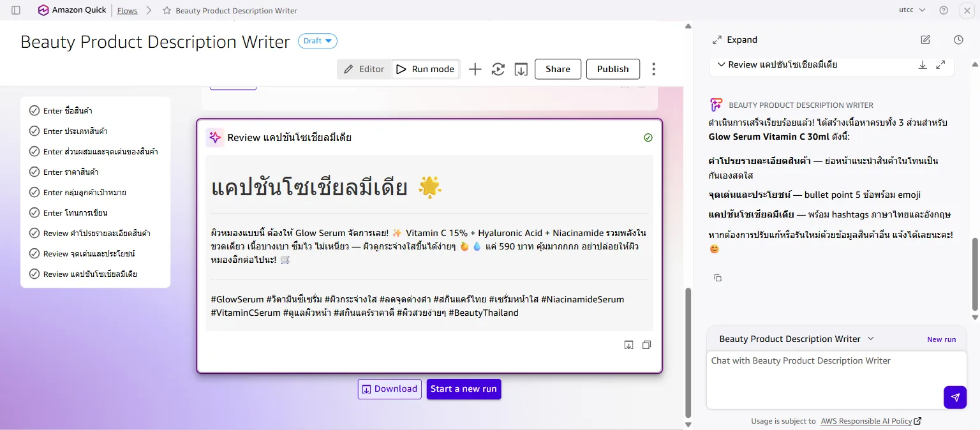Click the sparkle AI icon on caption card

(215, 137)
